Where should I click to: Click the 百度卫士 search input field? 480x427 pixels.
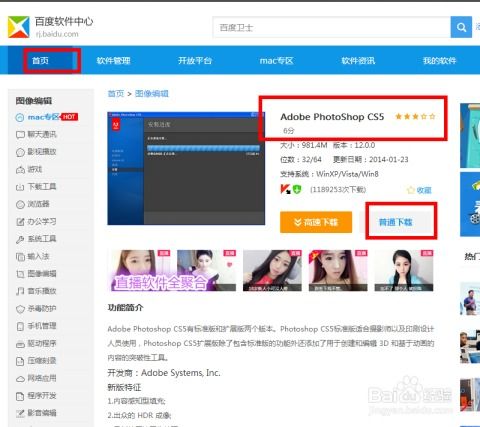click(332, 27)
